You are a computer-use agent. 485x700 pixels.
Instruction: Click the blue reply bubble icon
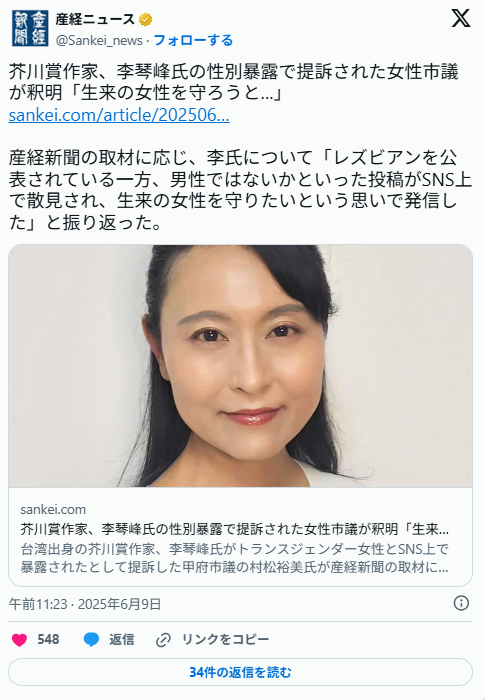[x=92, y=640]
